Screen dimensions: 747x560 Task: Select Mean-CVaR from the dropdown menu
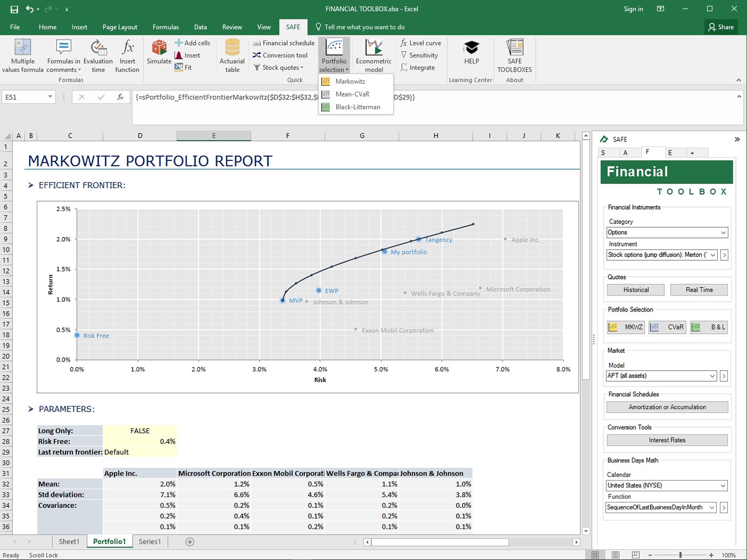point(356,94)
